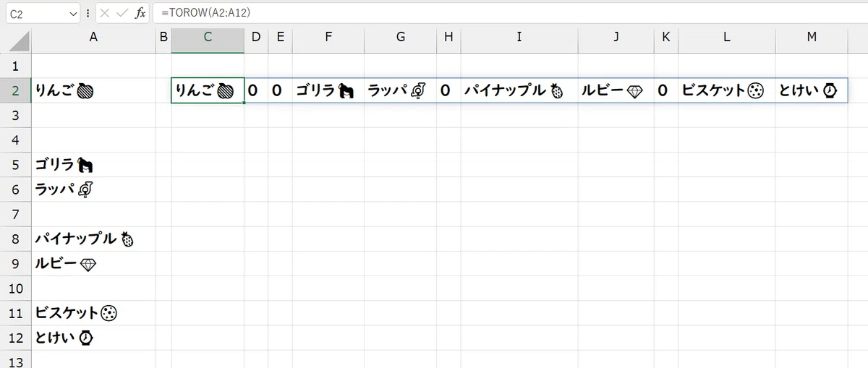Click cell A12 containing とけい

click(93, 338)
